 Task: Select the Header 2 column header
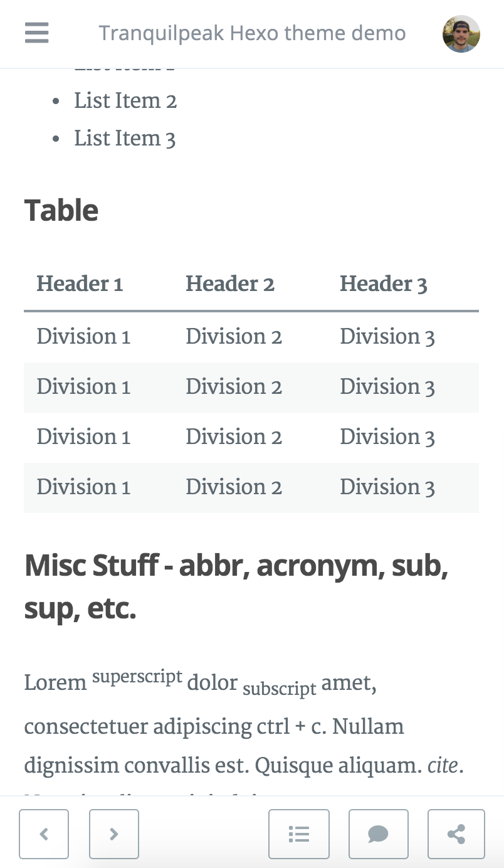[230, 283]
